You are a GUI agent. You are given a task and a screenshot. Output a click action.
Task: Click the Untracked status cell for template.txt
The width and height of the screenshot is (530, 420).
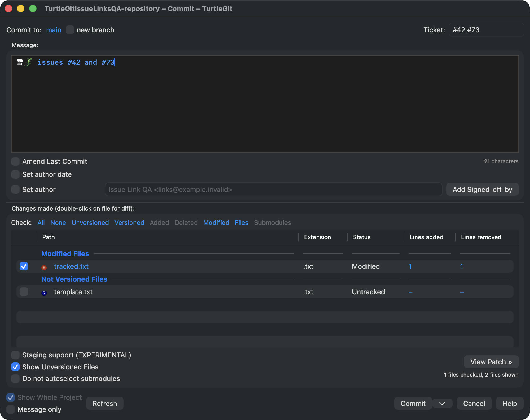(x=368, y=292)
